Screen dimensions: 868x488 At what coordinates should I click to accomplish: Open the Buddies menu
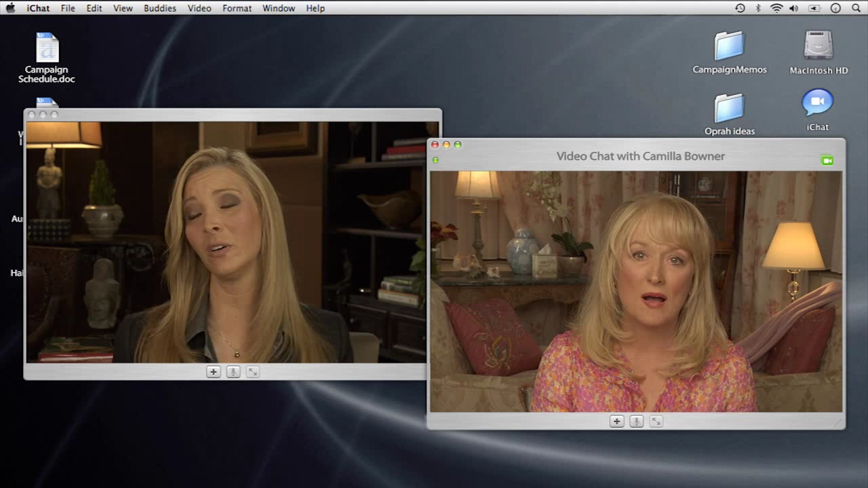pos(160,8)
